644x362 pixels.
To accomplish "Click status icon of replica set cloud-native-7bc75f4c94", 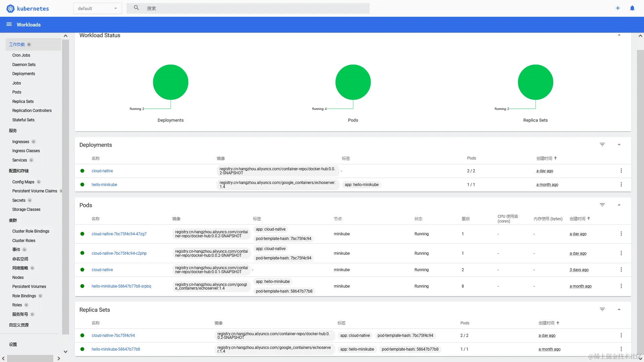I will pyautogui.click(x=82, y=336).
